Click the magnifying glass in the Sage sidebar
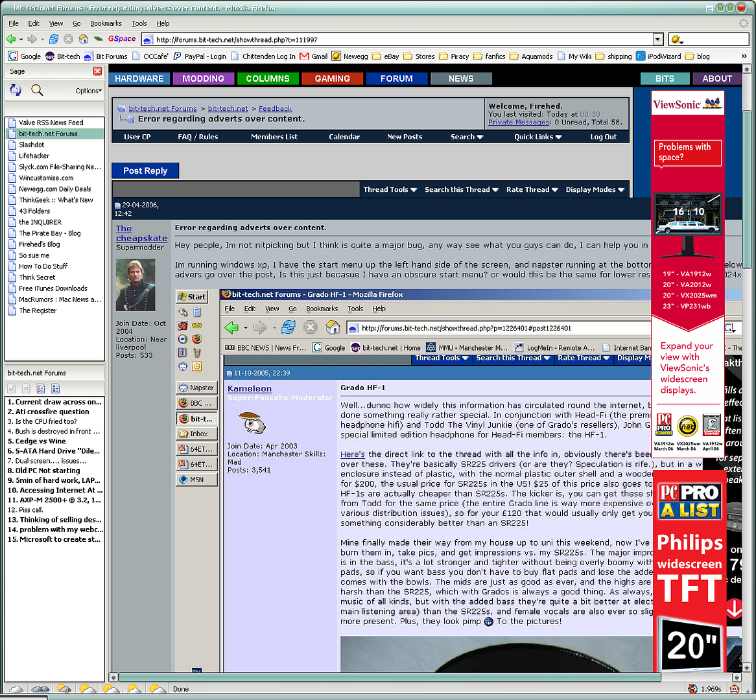This screenshot has height=700, width=756. (37, 90)
